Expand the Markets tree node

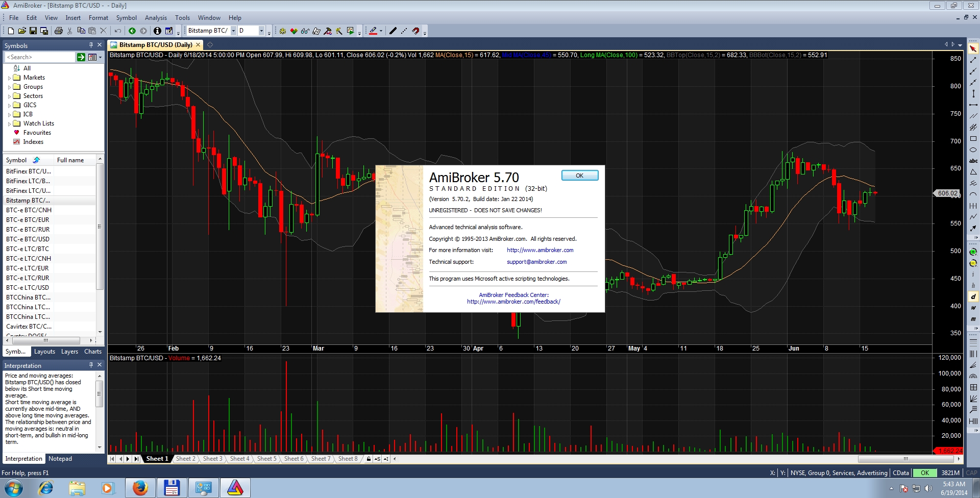[x=9, y=78]
